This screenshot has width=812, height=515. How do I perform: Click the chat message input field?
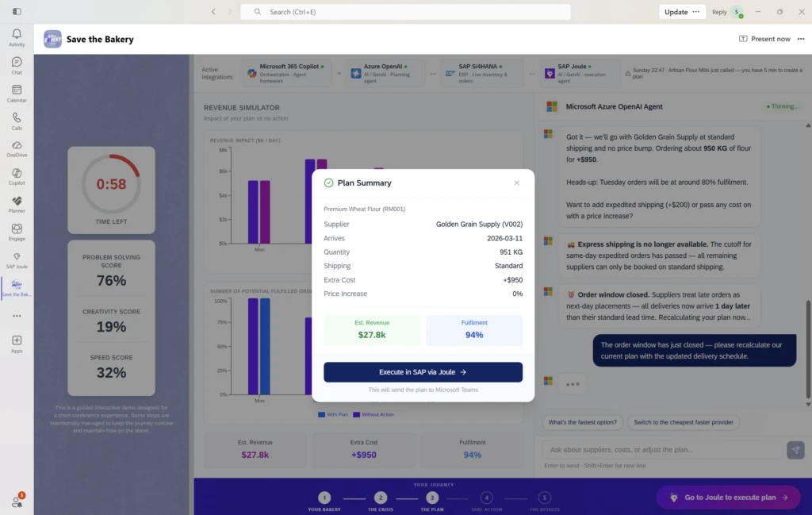(662, 450)
